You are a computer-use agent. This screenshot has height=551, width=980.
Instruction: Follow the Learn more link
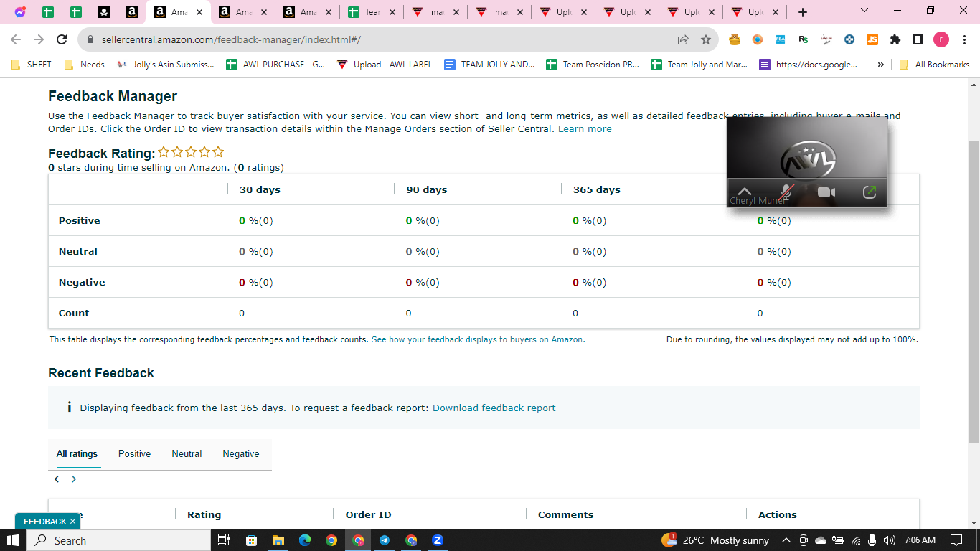coord(585,129)
